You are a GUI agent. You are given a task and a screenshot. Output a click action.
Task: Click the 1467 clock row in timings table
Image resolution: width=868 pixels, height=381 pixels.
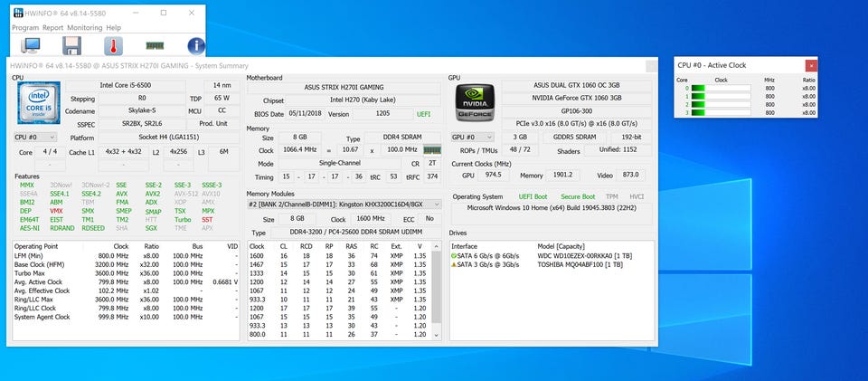(339, 264)
